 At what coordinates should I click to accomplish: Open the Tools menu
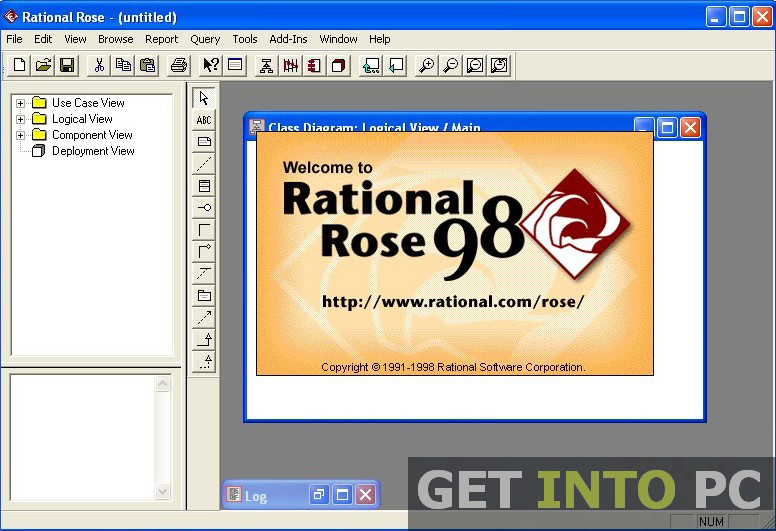tap(245, 39)
